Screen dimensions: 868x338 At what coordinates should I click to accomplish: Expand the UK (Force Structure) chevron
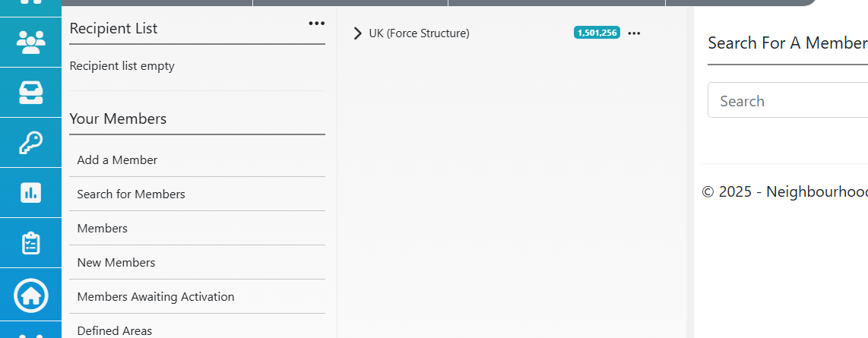(357, 33)
